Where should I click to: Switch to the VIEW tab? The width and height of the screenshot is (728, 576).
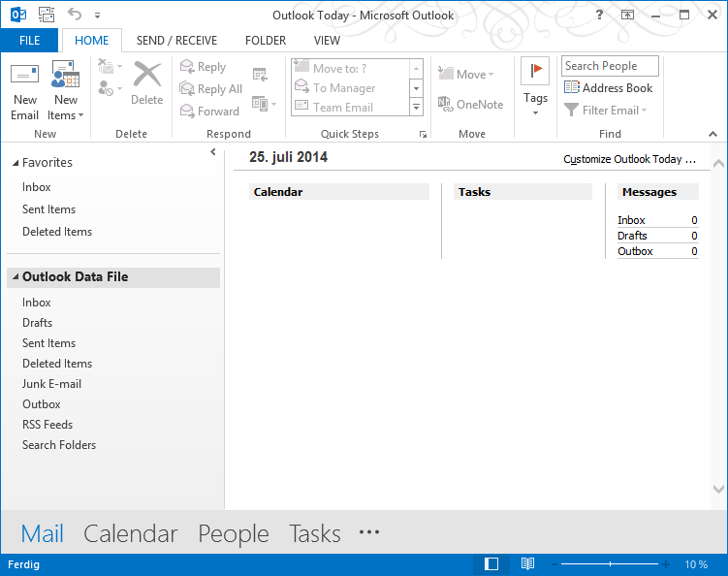(327, 41)
